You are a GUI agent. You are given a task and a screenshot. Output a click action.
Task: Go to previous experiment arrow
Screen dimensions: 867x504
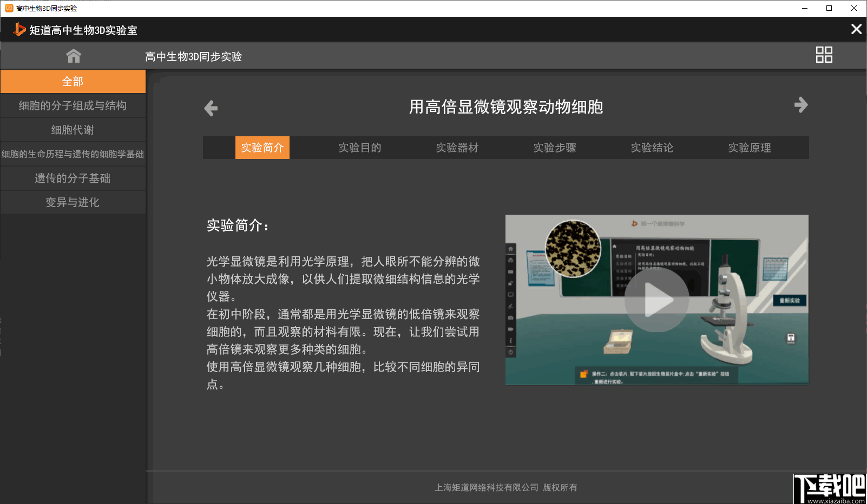pyautogui.click(x=211, y=108)
